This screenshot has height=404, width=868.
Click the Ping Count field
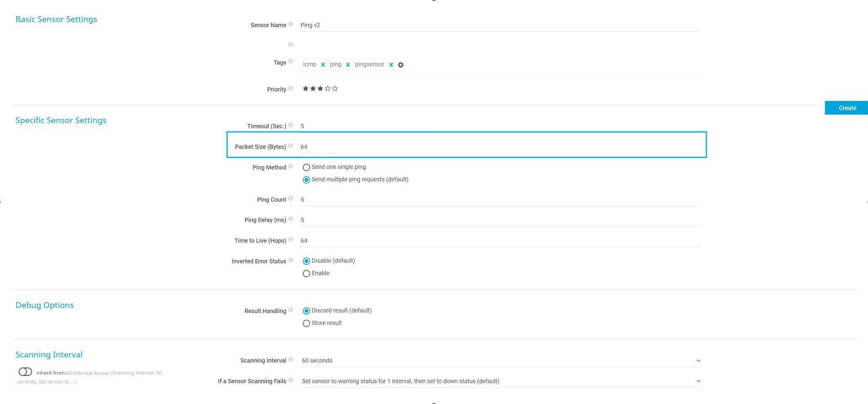tap(499, 200)
